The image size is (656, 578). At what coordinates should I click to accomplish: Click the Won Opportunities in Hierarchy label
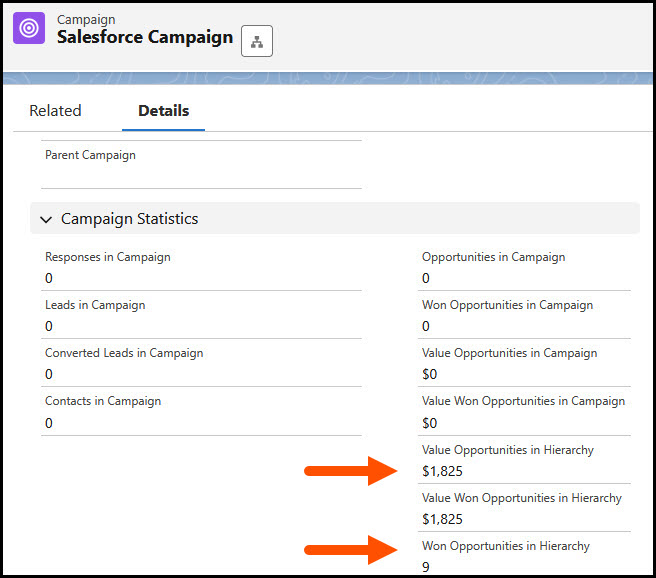pos(506,546)
